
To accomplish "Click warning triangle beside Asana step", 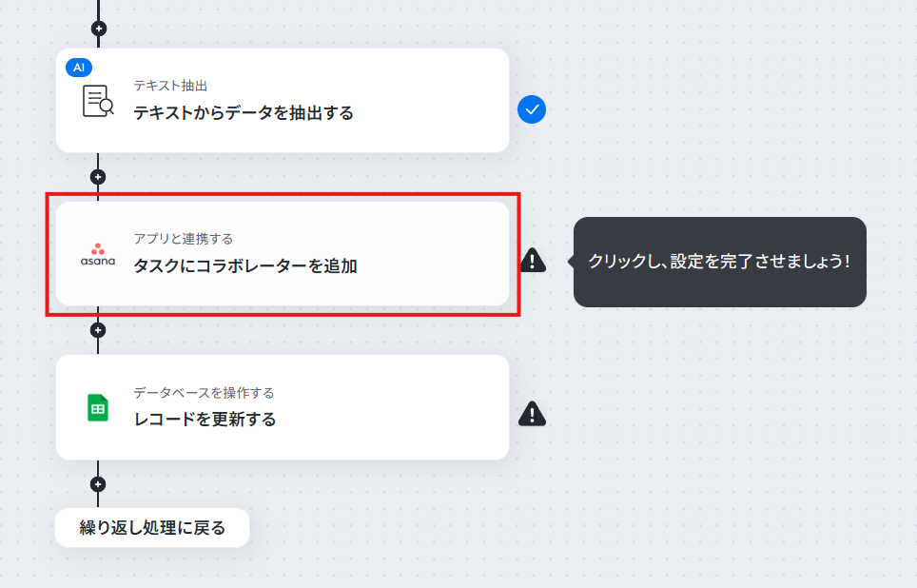I will pos(533,261).
